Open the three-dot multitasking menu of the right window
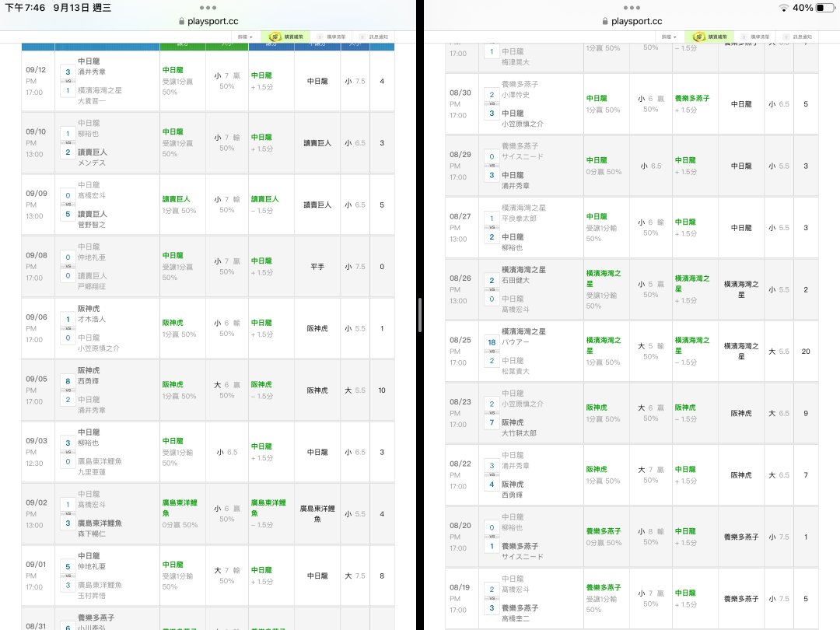This screenshot has width=840, height=630. [x=632, y=8]
